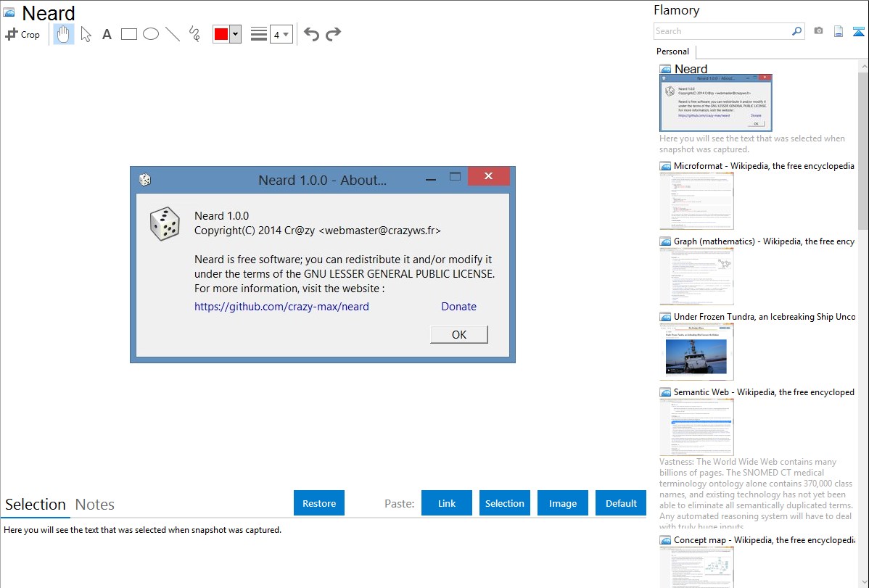Open the Semantic Web snapshot thumbnail
This screenshot has width=869, height=588.
click(x=696, y=427)
